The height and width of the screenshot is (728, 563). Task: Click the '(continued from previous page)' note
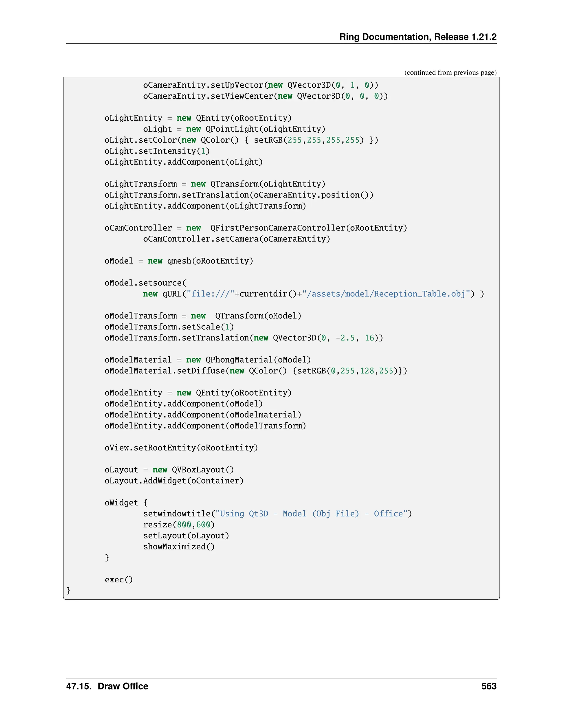(x=450, y=73)
